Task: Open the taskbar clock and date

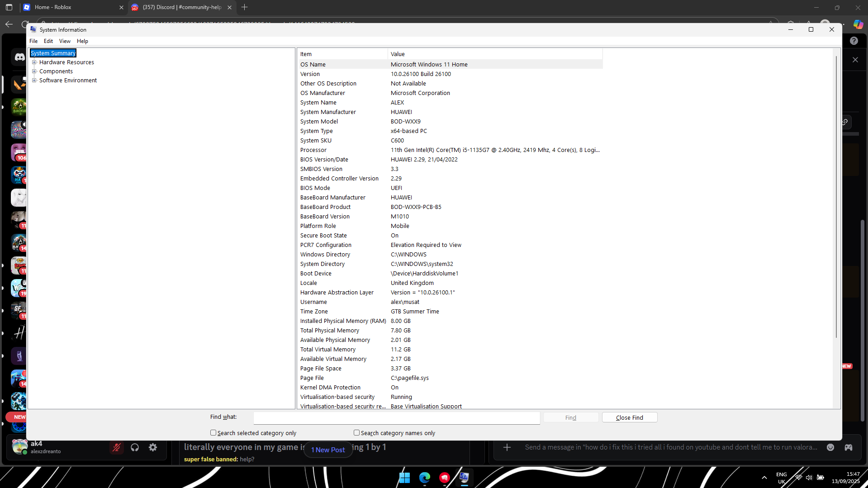Action: (845, 478)
